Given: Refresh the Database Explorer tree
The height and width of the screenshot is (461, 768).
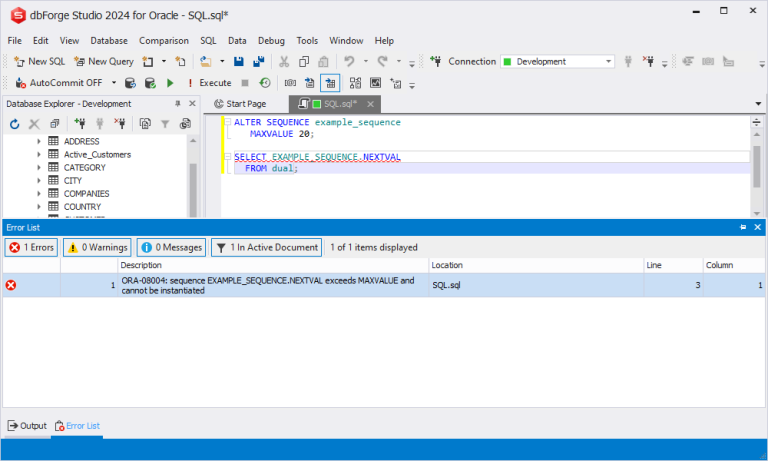Looking at the screenshot, I should [x=14, y=124].
